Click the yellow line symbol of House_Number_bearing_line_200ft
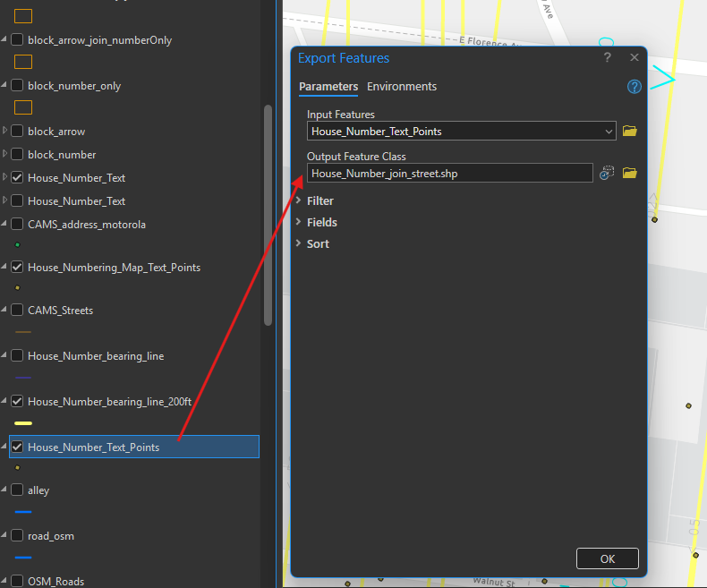Screen dimensions: 707x588 [23, 423]
